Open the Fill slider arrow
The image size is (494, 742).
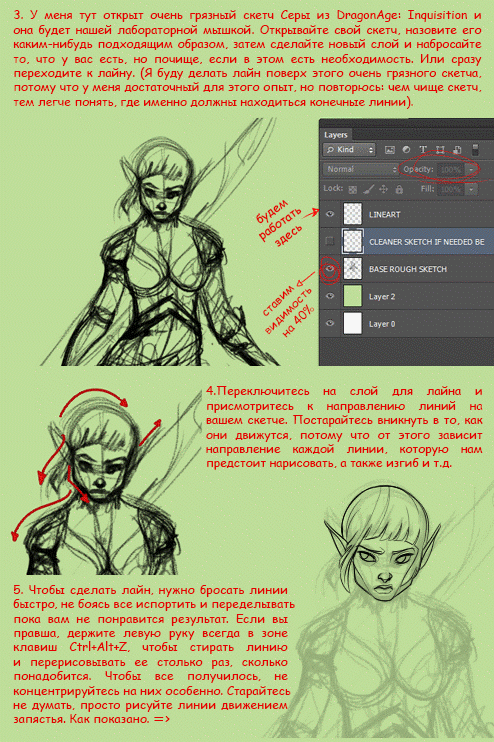click(471, 189)
